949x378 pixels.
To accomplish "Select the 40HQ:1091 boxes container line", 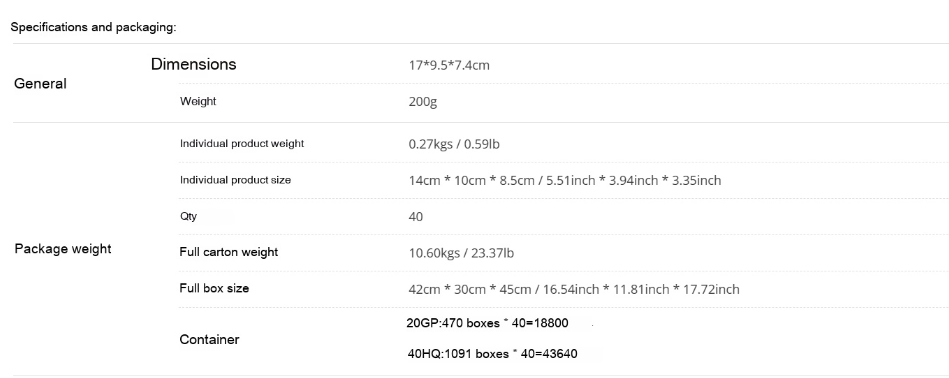I will (x=492, y=354).
